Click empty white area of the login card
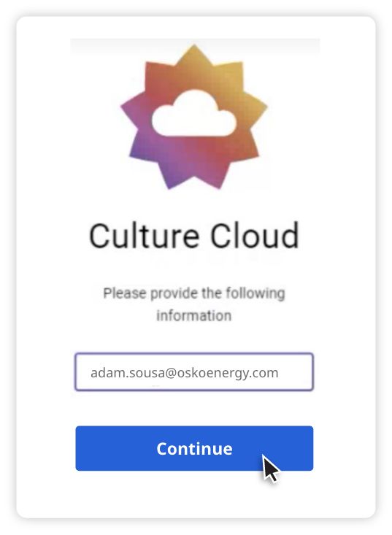 [341, 273]
